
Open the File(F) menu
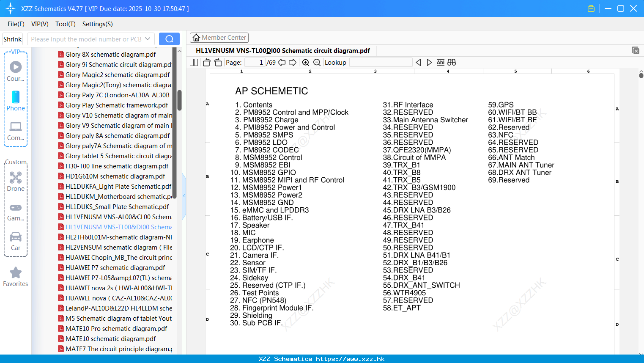(16, 24)
